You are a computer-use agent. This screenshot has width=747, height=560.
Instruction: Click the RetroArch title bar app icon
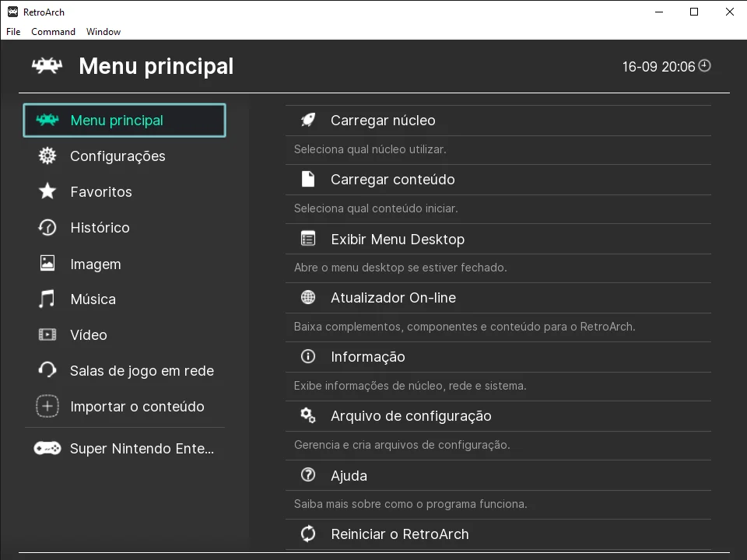(13, 12)
